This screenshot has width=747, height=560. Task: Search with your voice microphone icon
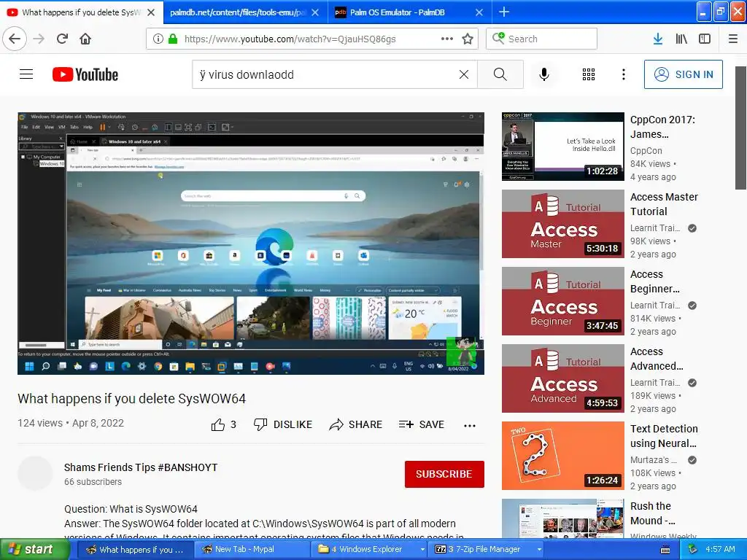[544, 74]
